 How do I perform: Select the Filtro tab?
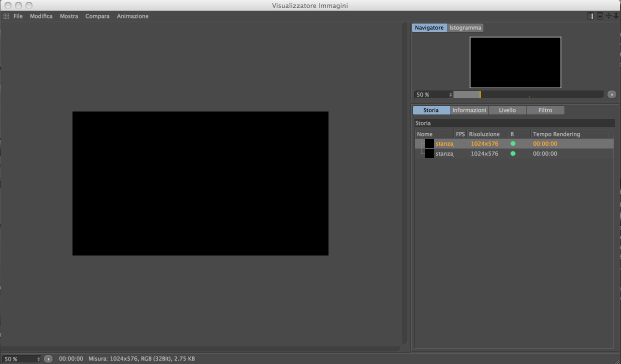[545, 110]
